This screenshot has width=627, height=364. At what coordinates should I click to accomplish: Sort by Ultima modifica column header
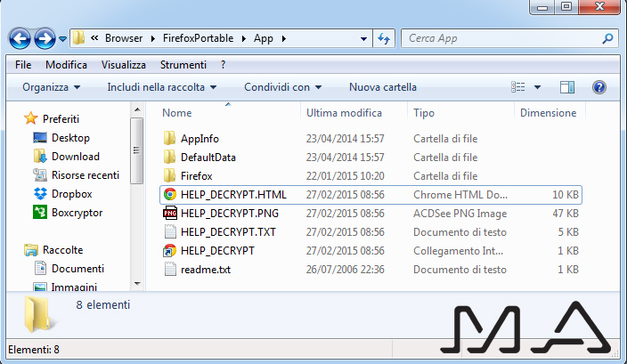[344, 113]
